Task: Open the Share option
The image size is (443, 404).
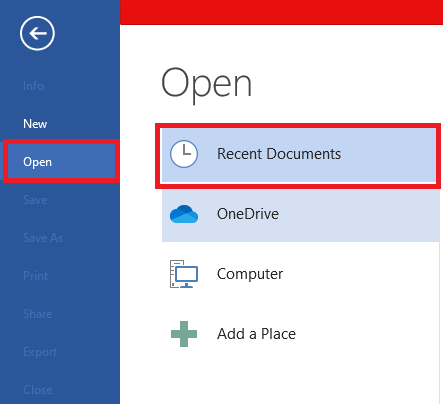Action: 37,314
